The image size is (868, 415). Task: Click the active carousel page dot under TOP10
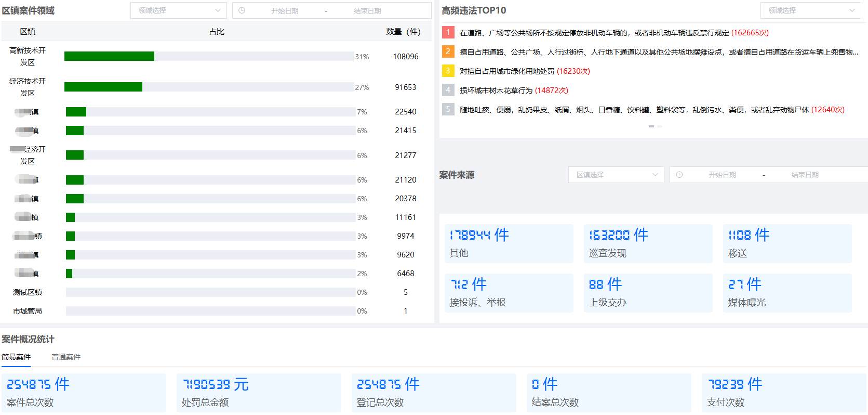[651, 126]
